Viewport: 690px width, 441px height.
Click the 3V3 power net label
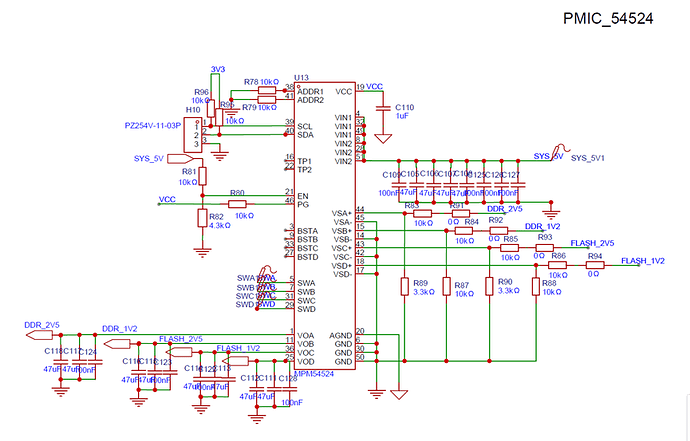[x=218, y=69]
